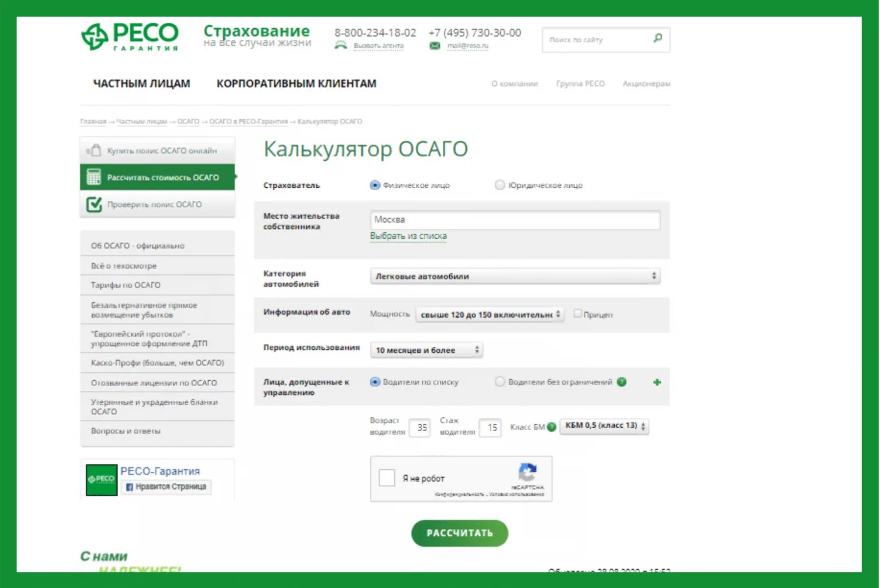Click the РЕСО Facebook page thumbnail
Image resolution: width=880 pixels, height=588 pixels.
click(101, 479)
